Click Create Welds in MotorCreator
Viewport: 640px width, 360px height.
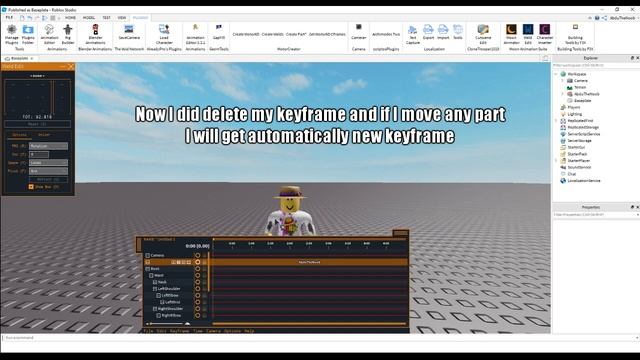tap(272, 34)
